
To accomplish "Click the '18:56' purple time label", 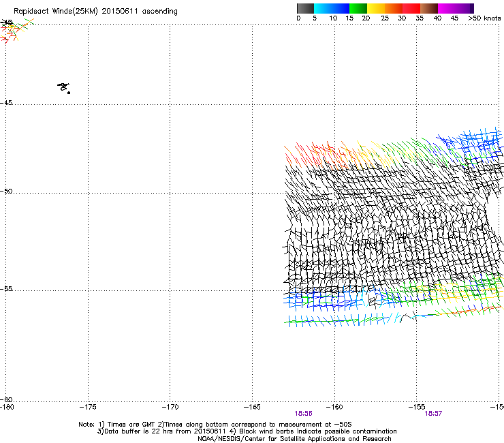I will tap(303, 414).
